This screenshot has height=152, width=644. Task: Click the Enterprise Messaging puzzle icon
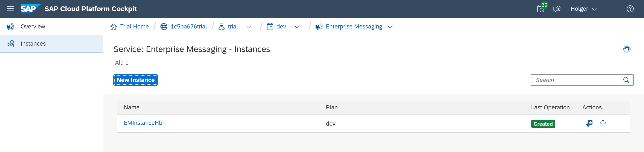point(319,26)
